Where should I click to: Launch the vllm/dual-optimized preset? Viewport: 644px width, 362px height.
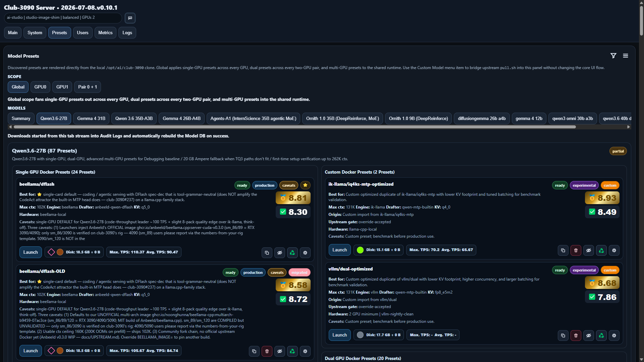coord(340,335)
